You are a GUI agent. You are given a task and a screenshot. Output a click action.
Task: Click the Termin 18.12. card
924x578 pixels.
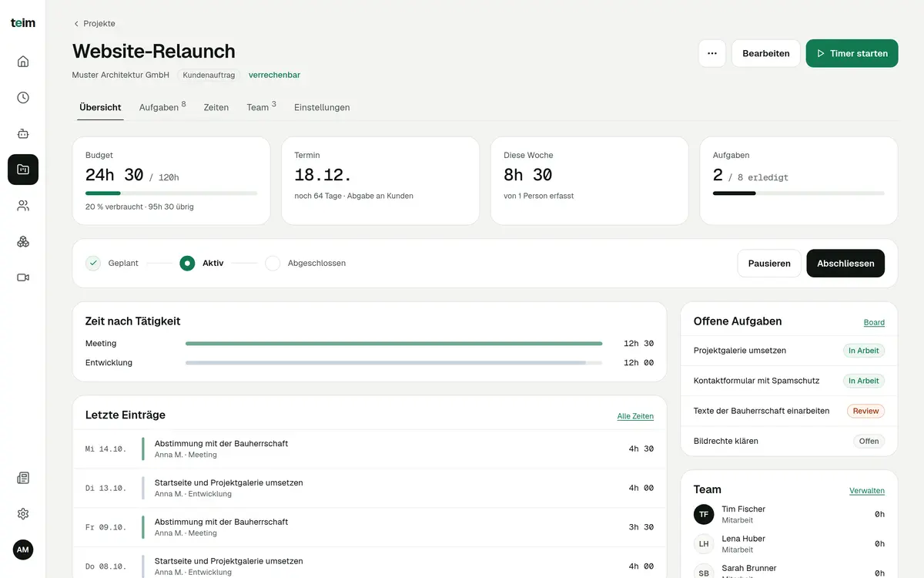tap(380, 181)
